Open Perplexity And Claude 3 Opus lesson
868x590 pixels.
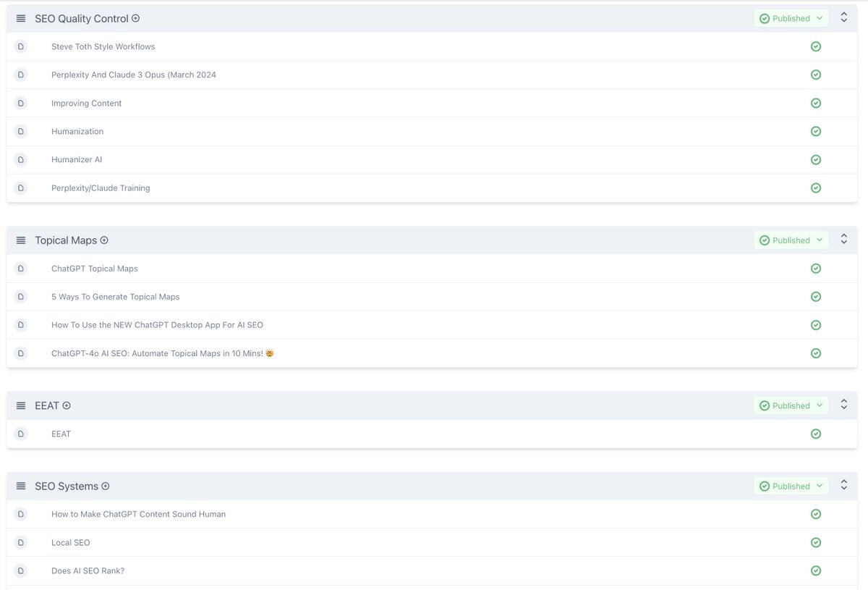(134, 75)
